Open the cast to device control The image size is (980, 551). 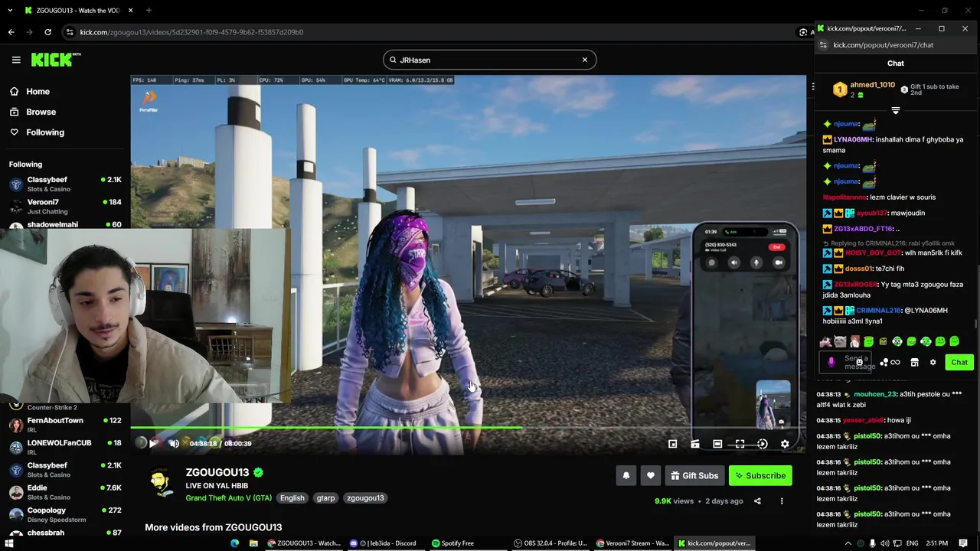(695, 444)
